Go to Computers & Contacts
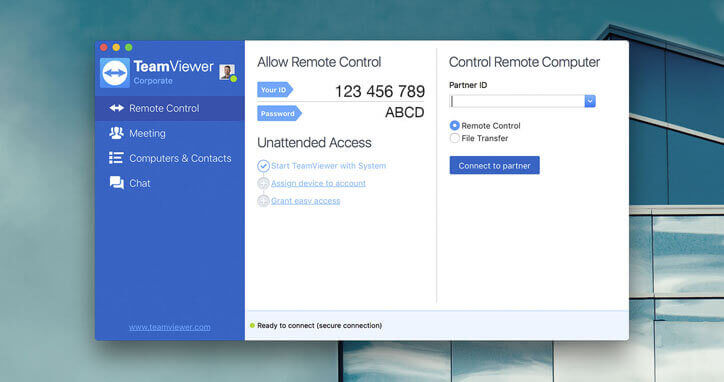This screenshot has width=724, height=382. click(169, 158)
